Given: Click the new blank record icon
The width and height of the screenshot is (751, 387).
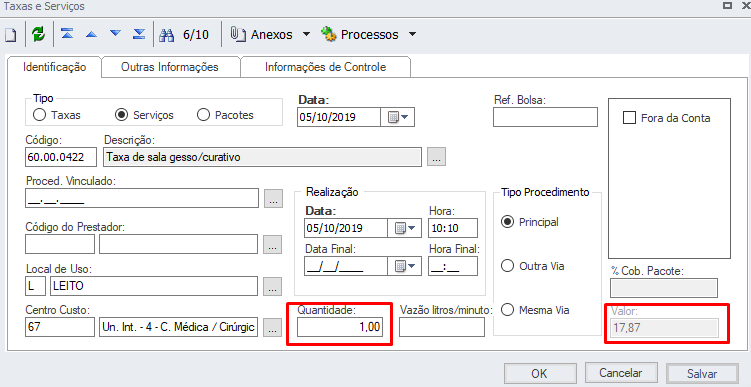Looking at the screenshot, I should pos(10,35).
